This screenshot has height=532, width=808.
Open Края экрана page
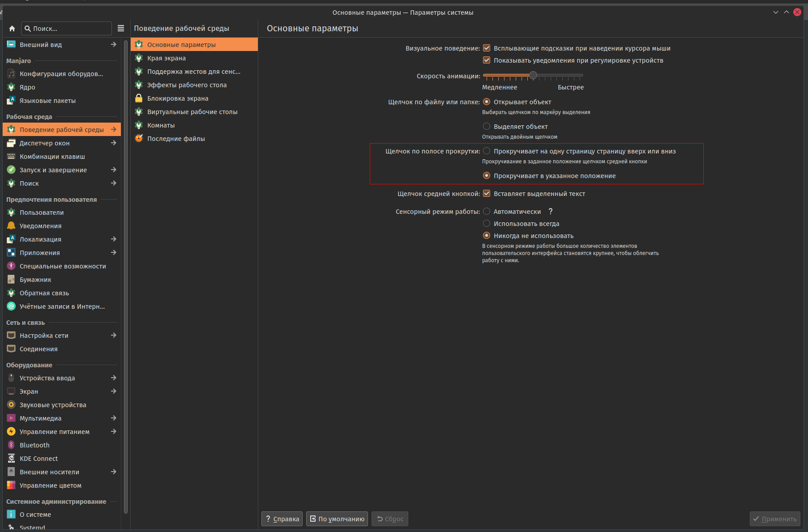(x=194, y=58)
